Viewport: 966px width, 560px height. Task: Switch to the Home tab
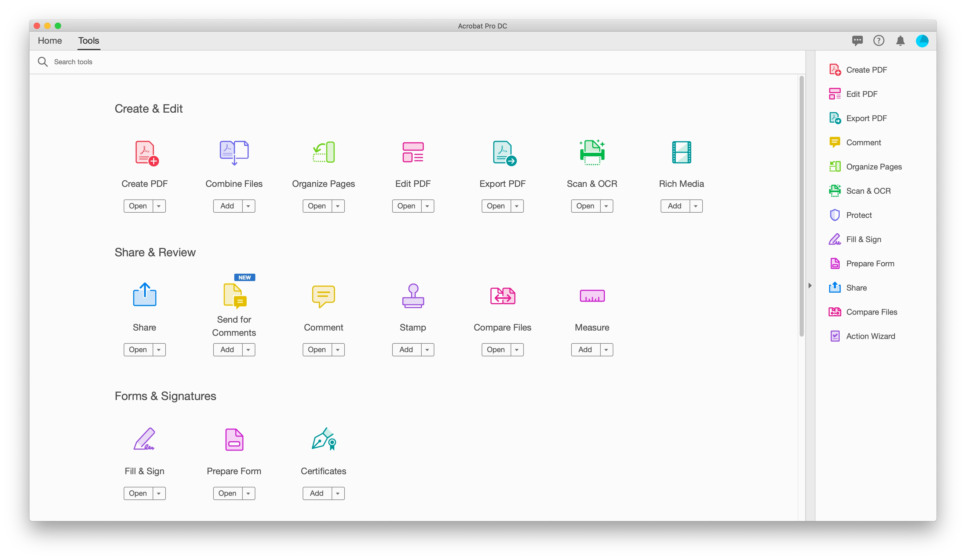(50, 41)
